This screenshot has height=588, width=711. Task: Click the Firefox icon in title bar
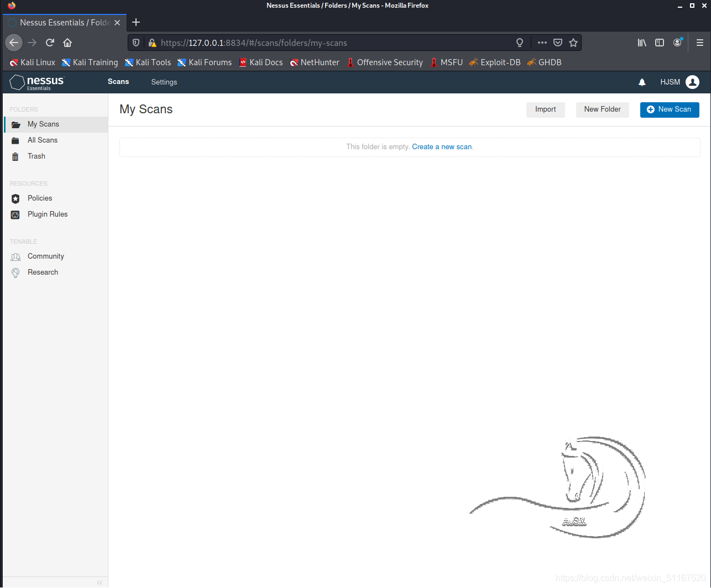pyautogui.click(x=12, y=6)
